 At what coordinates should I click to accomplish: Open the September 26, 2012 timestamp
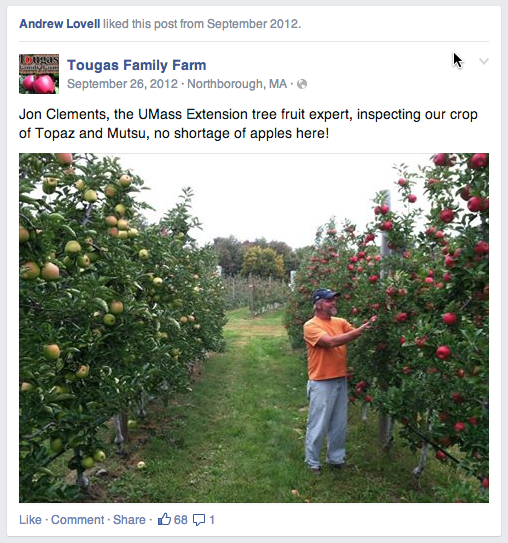click(122, 84)
